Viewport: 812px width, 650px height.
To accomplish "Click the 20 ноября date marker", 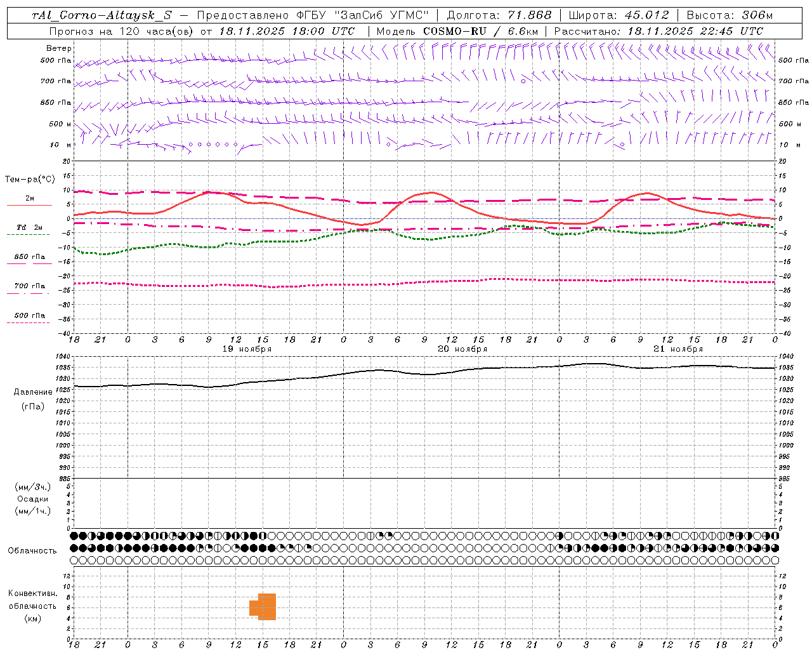I will coord(462,349).
